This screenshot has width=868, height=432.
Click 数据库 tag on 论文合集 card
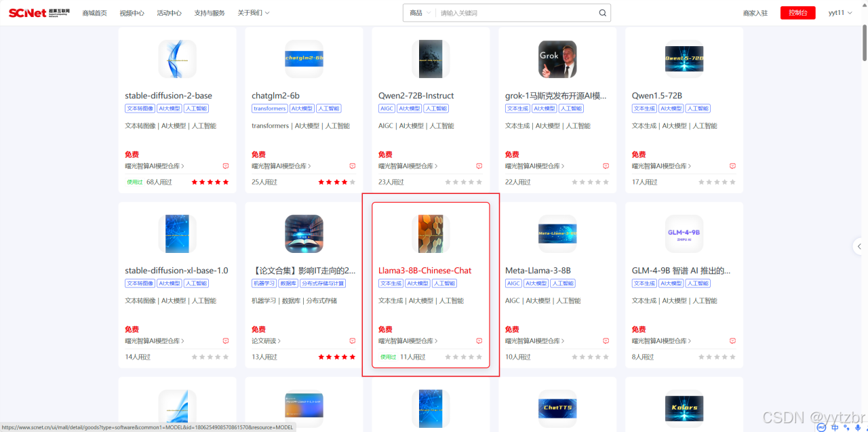(x=288, y=283)
